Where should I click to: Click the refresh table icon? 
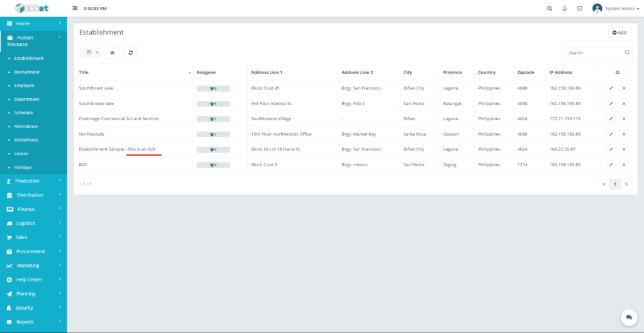click(x=130, y=53)
